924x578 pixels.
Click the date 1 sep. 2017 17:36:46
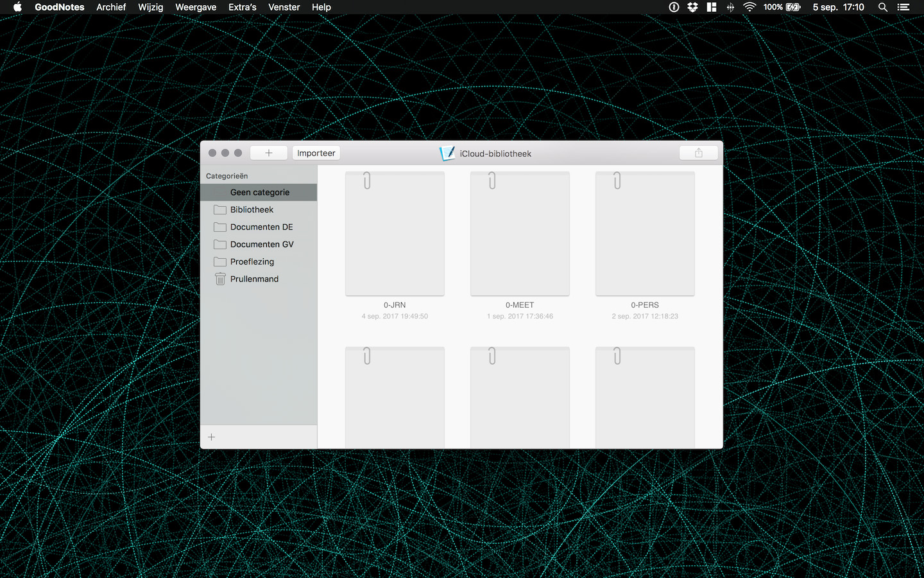520,316
